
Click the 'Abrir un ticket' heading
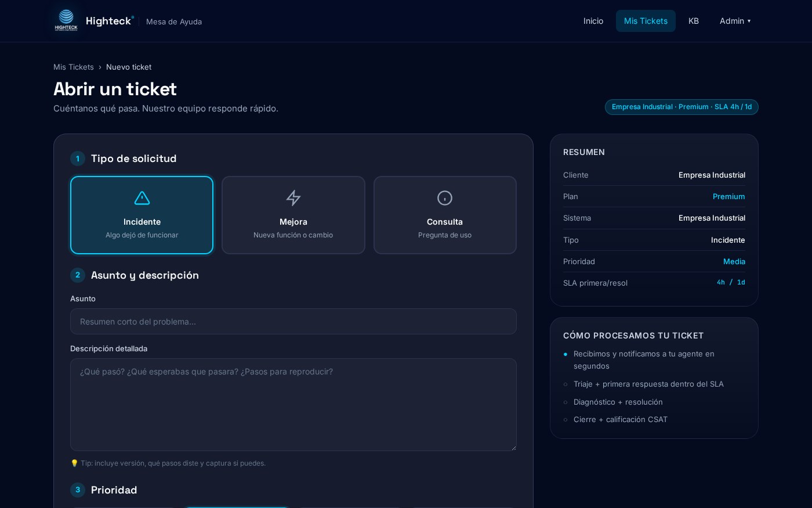(115, 89)
